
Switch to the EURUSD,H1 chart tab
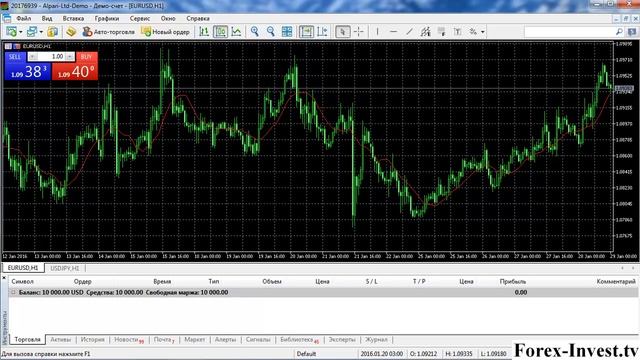click(23, 268)
